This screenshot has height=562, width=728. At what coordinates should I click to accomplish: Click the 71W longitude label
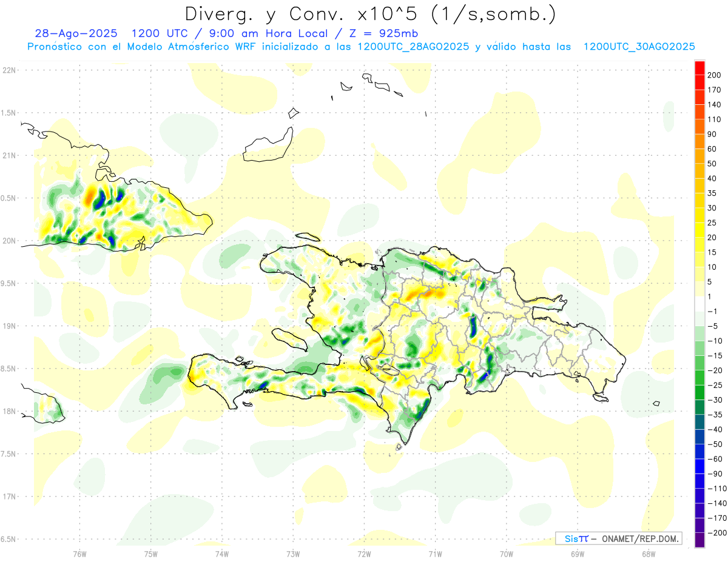click(x=435, y=554)
